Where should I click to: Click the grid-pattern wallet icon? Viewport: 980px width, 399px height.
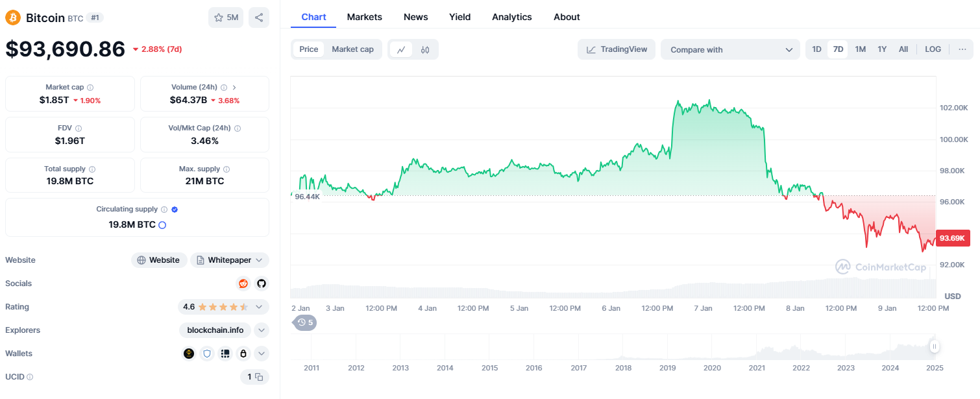point(225,354)
